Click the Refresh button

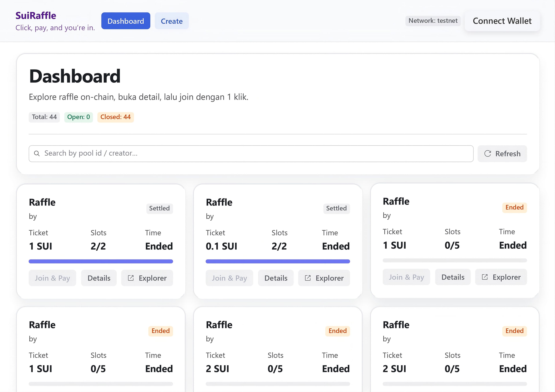point(502,154)
